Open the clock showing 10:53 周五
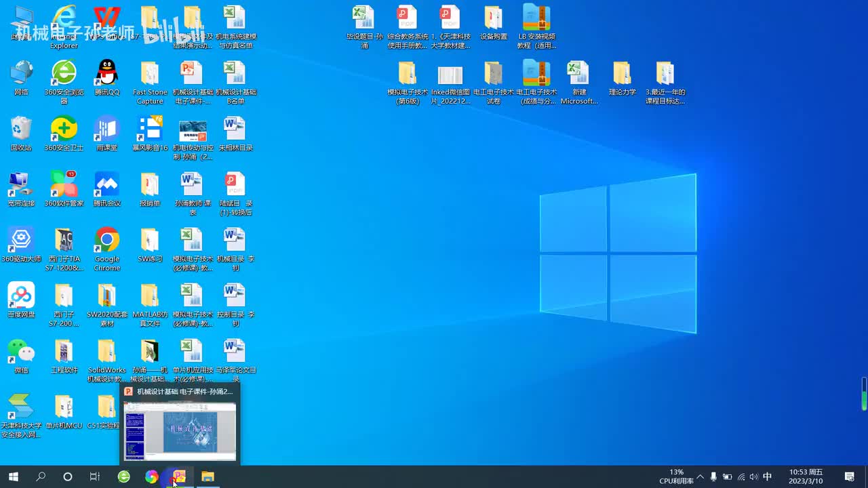 point(806,476)
